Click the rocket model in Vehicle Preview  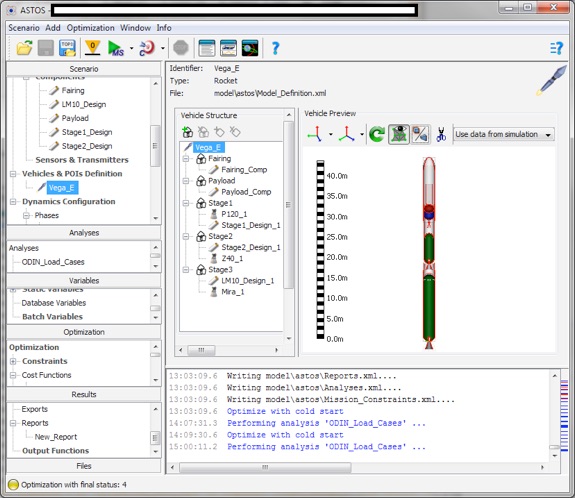coord(429,253)
